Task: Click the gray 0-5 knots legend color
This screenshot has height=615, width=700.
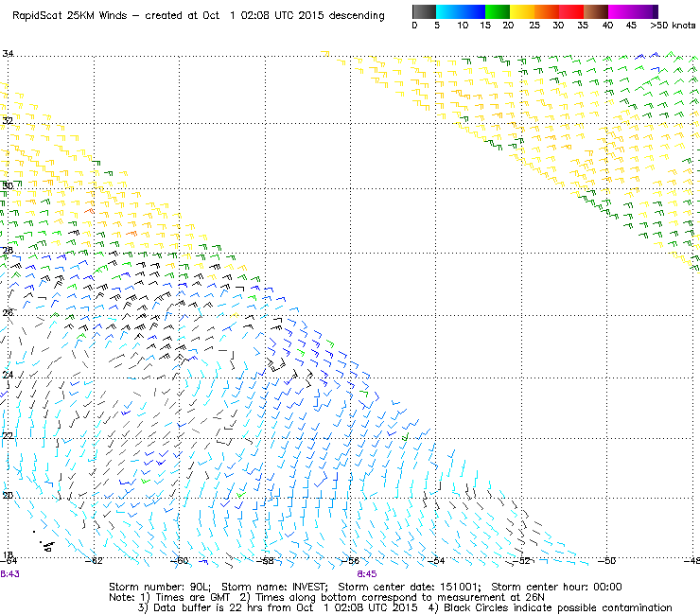Action: [424, 11]
